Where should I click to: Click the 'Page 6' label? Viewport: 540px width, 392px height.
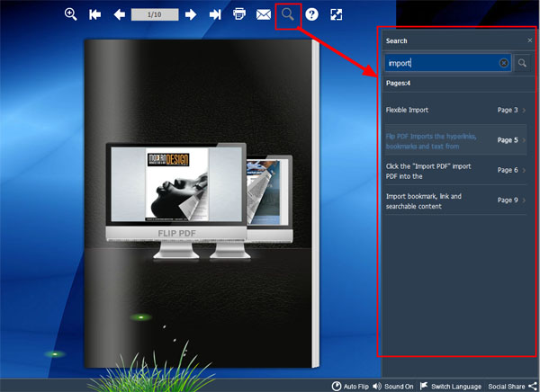(x=508, y=170)
